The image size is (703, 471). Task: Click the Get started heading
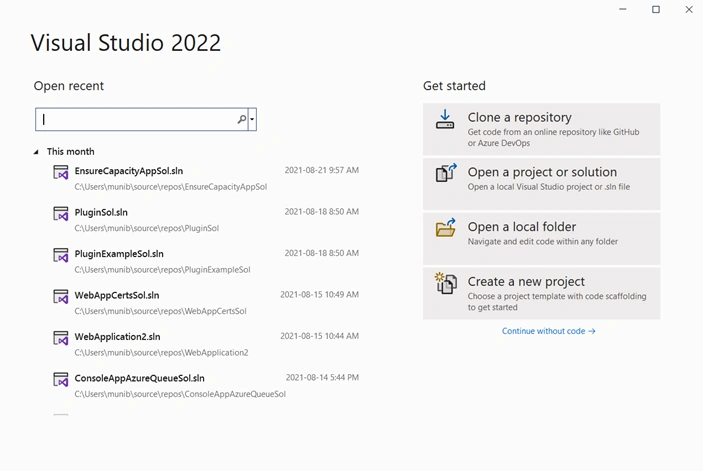[454, 86]
